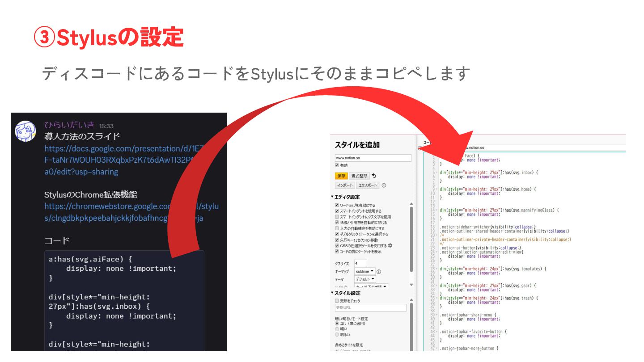Viewport: 644px width, 362px height.
Task: Toggle ダブルクリックでトークンを選択する checkbox
Action: tap(337, 234)
